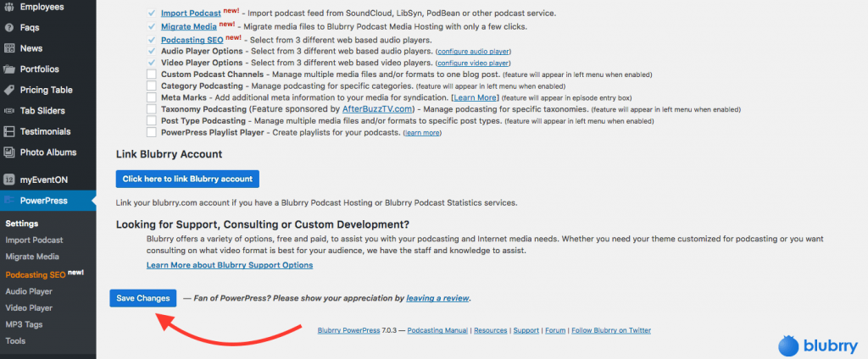Open the Pricing Table menu

click(48, 90)
